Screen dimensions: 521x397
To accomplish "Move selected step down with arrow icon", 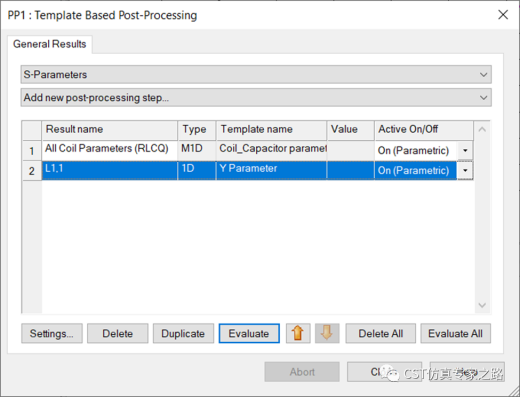I will pos(327,333).
